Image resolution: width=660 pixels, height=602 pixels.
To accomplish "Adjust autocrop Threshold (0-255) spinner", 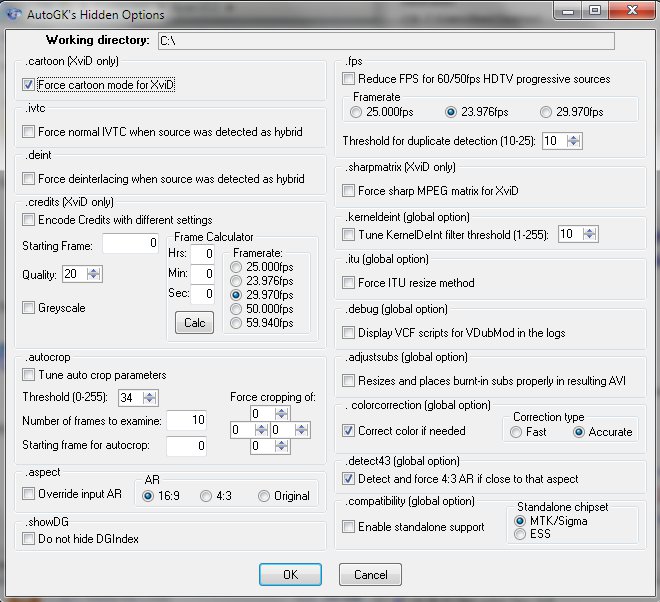I will (149, 397).
